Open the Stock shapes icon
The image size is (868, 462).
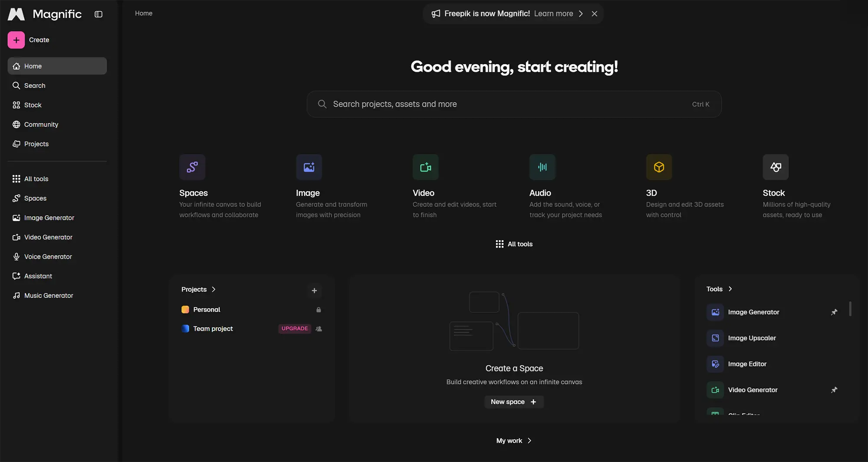776,167
